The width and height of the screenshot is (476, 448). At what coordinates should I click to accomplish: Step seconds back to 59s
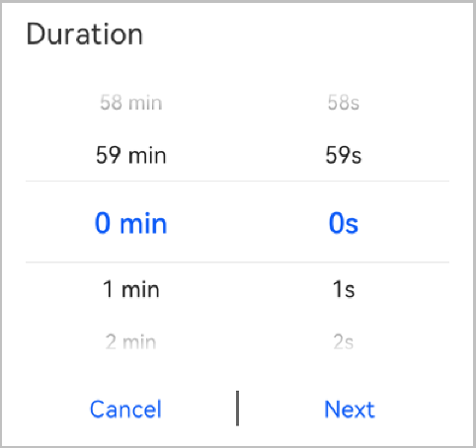[344, 155]
